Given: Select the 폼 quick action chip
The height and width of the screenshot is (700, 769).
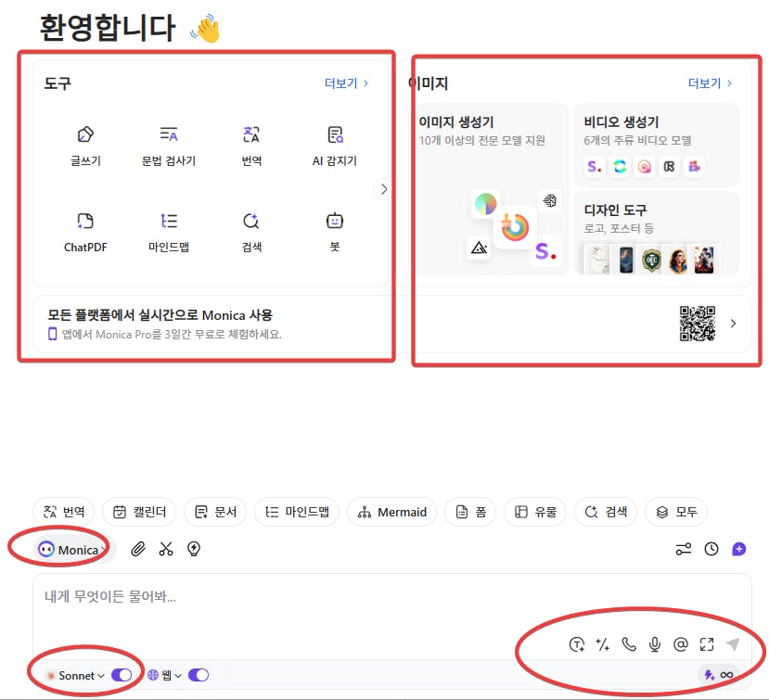Looking at the screenshot, I should [470, 512].
